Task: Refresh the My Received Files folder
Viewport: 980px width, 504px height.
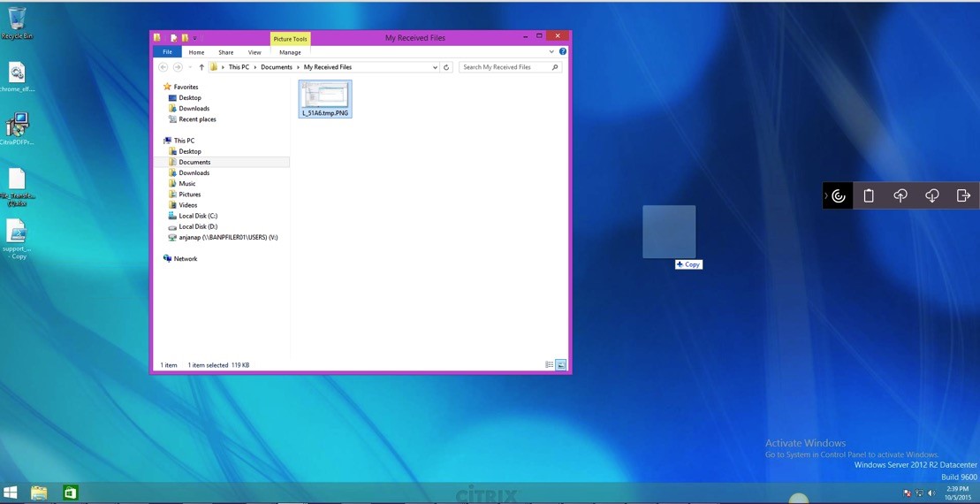Action: (446, 67)
